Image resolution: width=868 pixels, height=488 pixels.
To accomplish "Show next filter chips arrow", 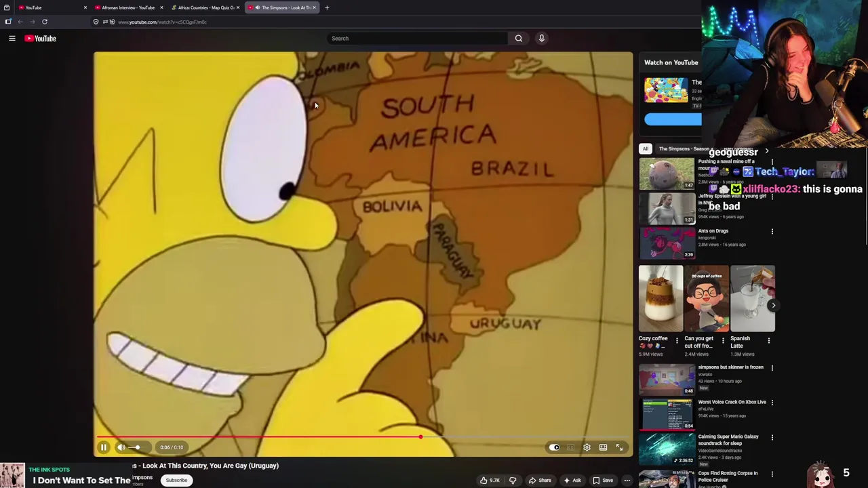I will [767, 150].
